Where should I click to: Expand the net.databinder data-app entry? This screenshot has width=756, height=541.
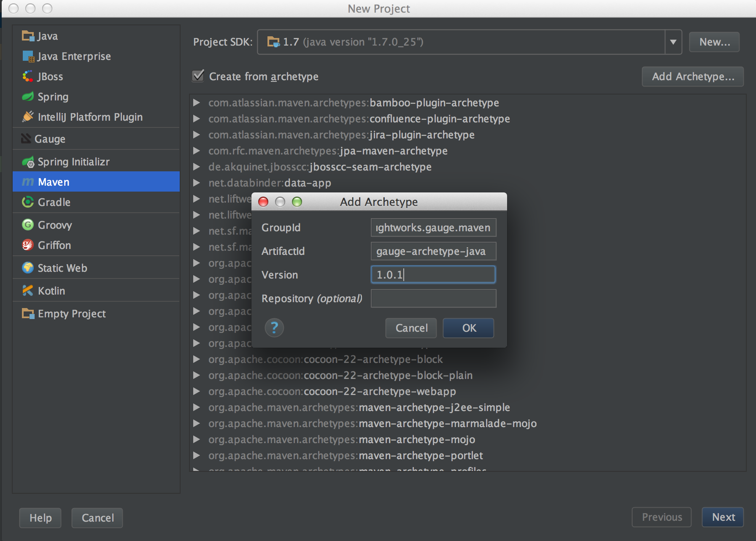[196, 183]
